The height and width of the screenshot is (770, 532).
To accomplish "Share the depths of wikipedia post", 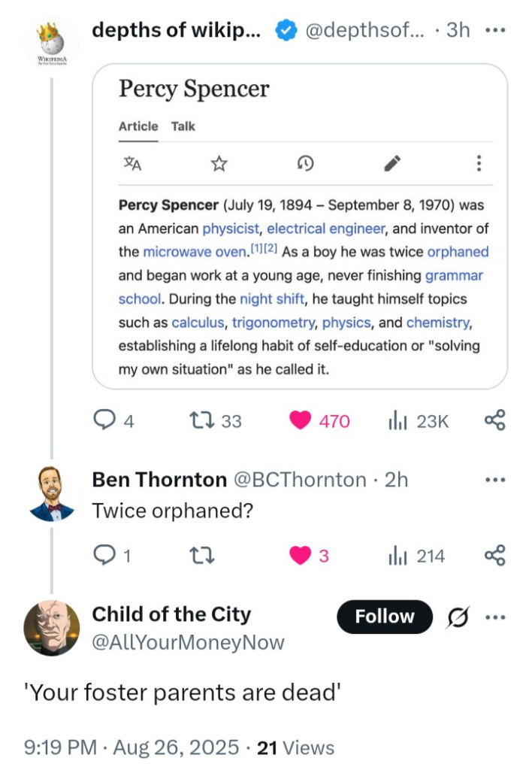I will point(494,421).
